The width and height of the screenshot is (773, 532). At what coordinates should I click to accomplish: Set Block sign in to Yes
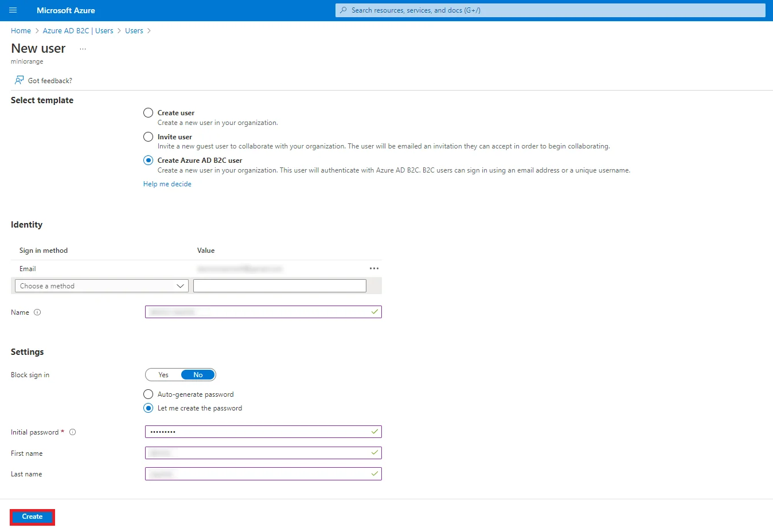[x=162, y=374]
